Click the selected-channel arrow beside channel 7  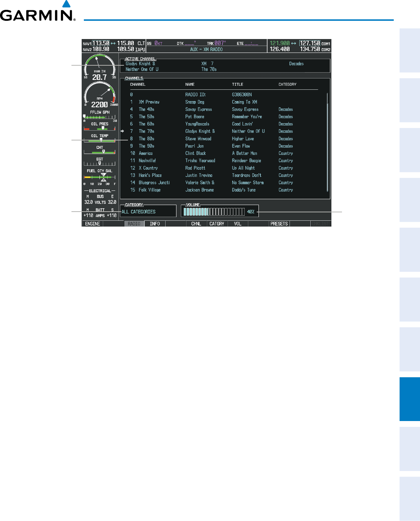122,131
